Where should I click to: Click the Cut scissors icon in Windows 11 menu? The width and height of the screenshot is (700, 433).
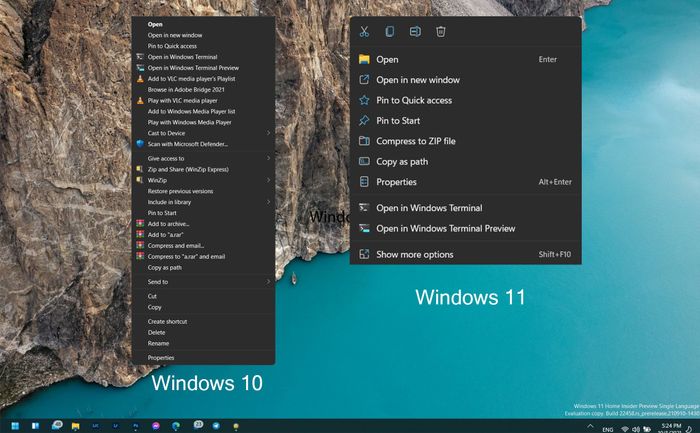click(364, 32)
